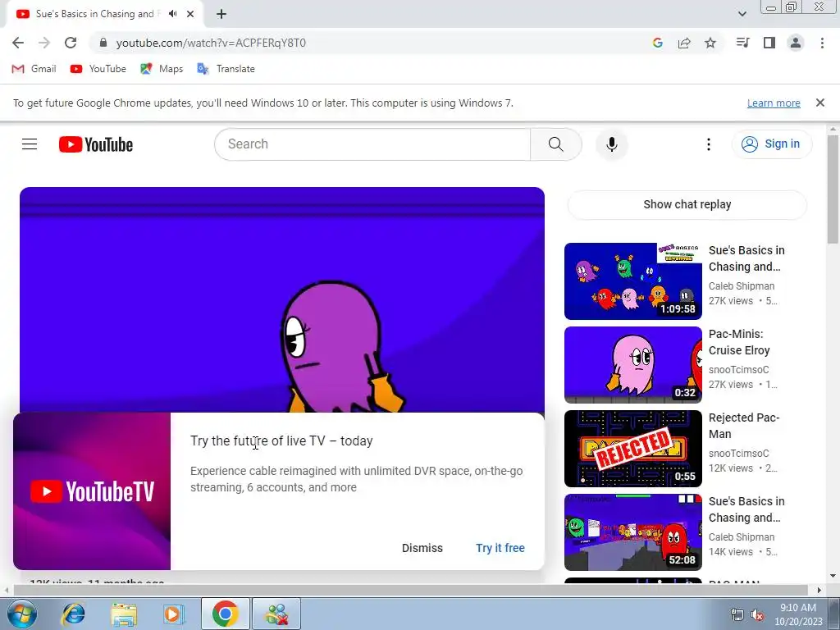Click the horizontal scrollbar at page bottom
The image size is (840, 630).
(x=410, y=590)
